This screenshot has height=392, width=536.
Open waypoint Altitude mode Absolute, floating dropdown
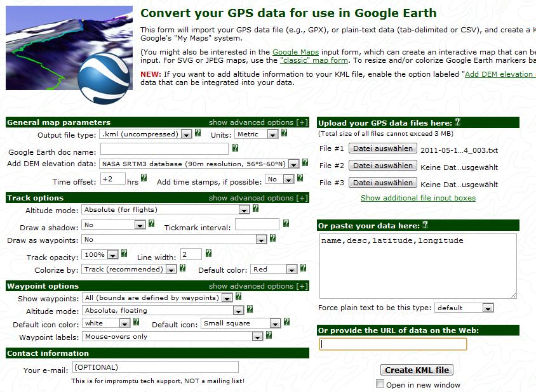pos(163,311)
